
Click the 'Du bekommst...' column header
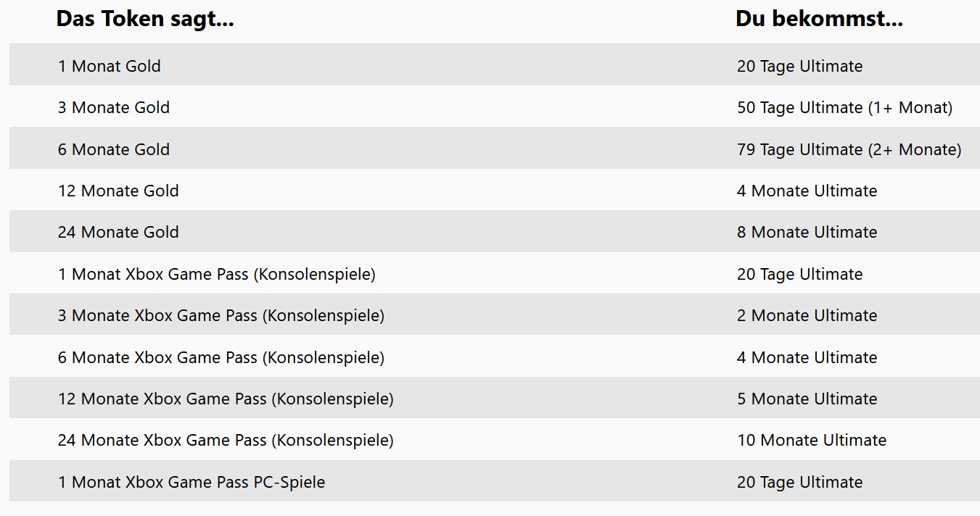coord(819,19)
